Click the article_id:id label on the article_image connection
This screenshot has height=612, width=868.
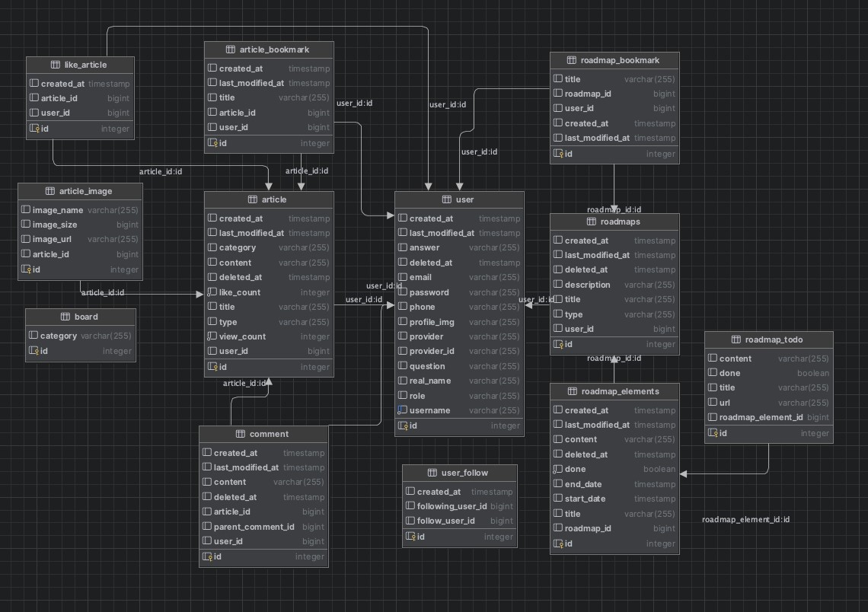point(103,292)
